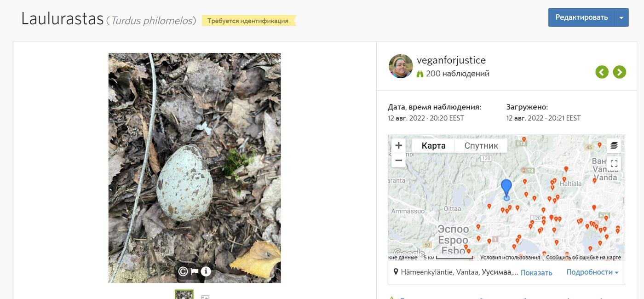Switch map to Спутник view
Screen dimensions: 644x299
click(x=481, y=146)
